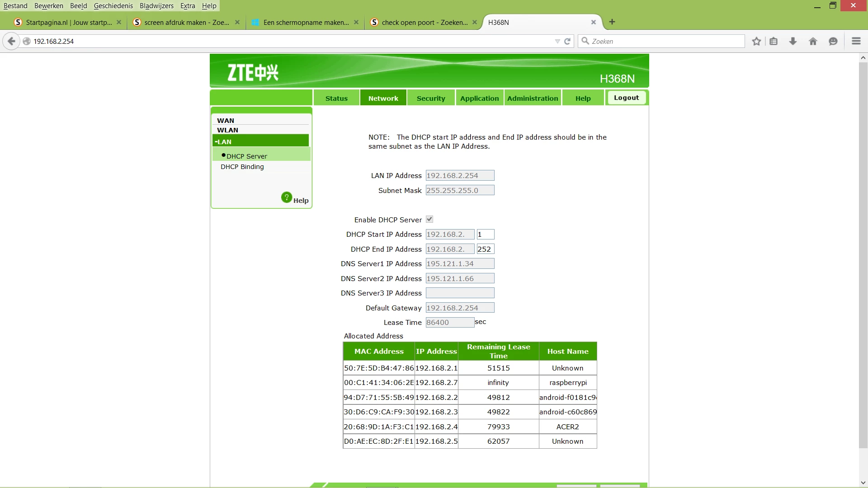
Task: Reload the page with refresh icon
Action: pyautogui.click(x=567, y=41)
